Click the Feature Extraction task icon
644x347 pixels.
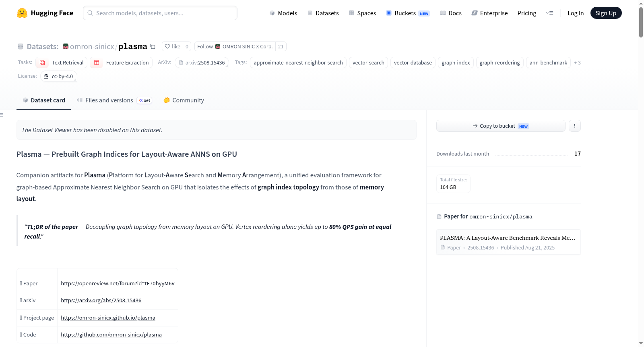click(97, 62)
